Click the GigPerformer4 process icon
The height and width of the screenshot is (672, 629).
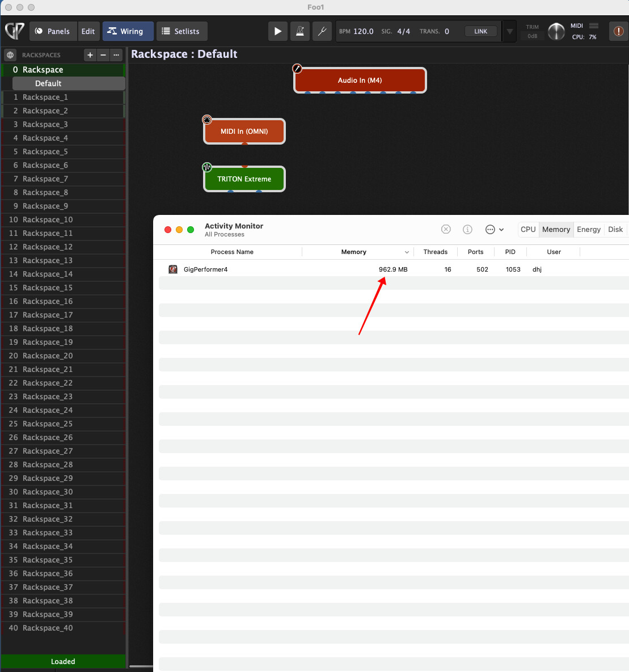pos(173,269)
